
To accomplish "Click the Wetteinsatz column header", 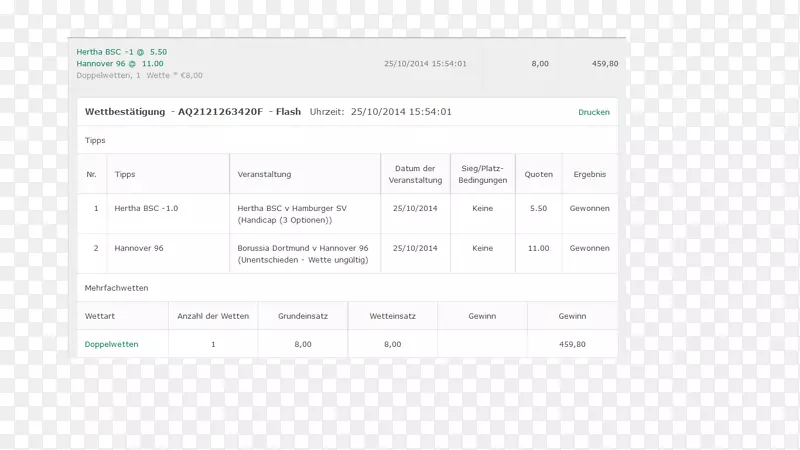I will pyautogui.click(x=392, y=316).
